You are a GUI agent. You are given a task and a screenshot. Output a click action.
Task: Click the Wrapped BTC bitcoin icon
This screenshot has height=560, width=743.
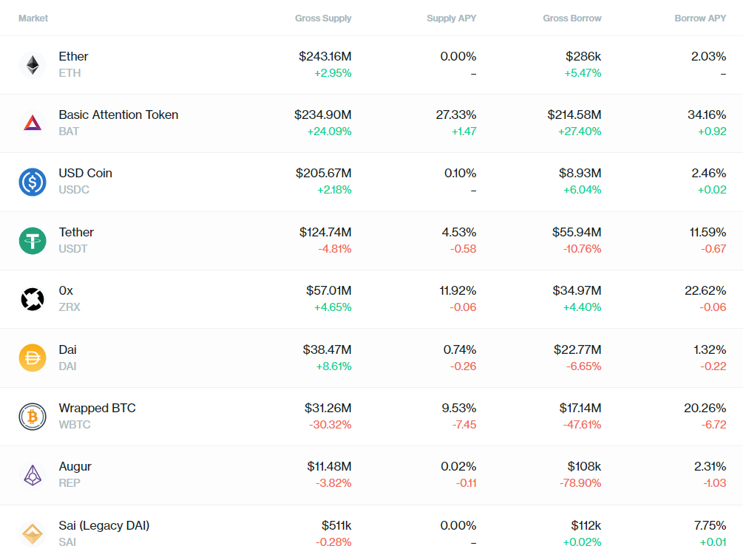pos(33,416)
